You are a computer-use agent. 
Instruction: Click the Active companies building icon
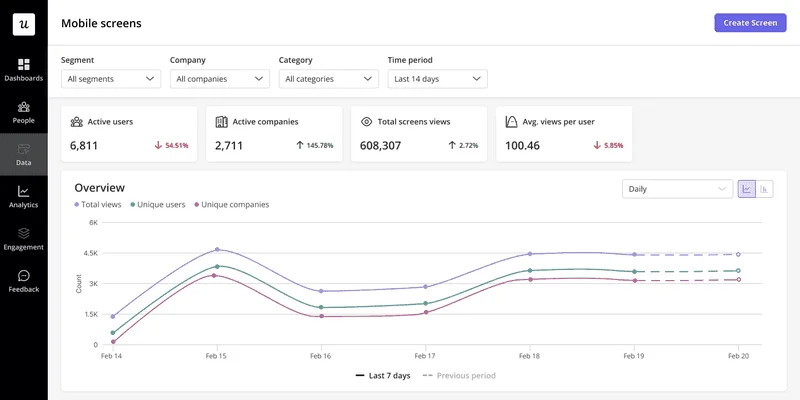coord(221,122)
